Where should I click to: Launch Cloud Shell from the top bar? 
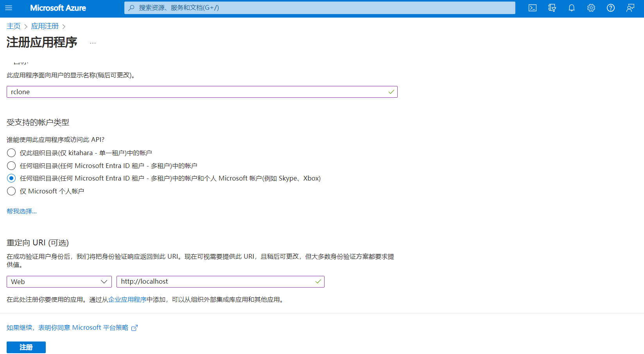point(532,8)
